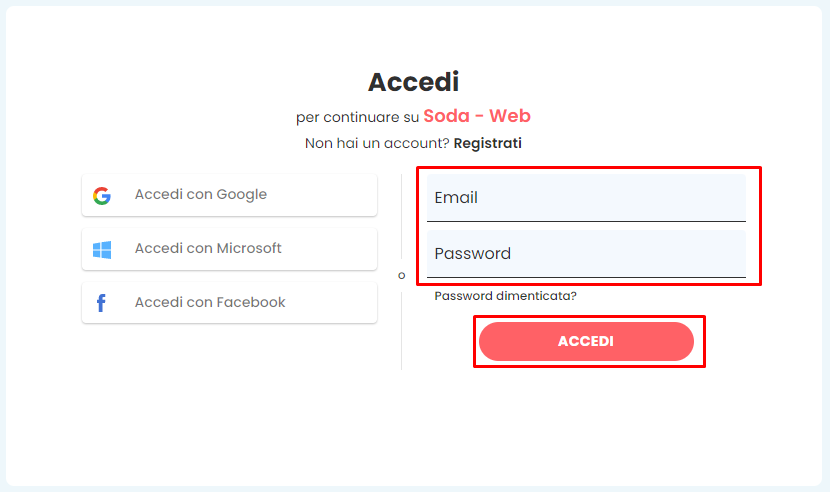Viewport: 830px width, 492px height.
Task: Click the multicolored Google G logo
Action: 102,195
